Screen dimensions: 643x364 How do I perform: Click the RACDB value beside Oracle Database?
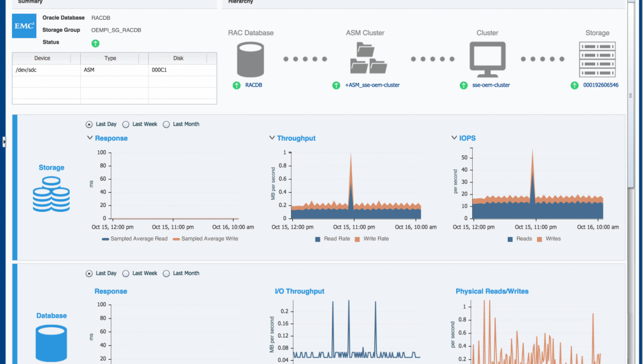coord(101,18)
